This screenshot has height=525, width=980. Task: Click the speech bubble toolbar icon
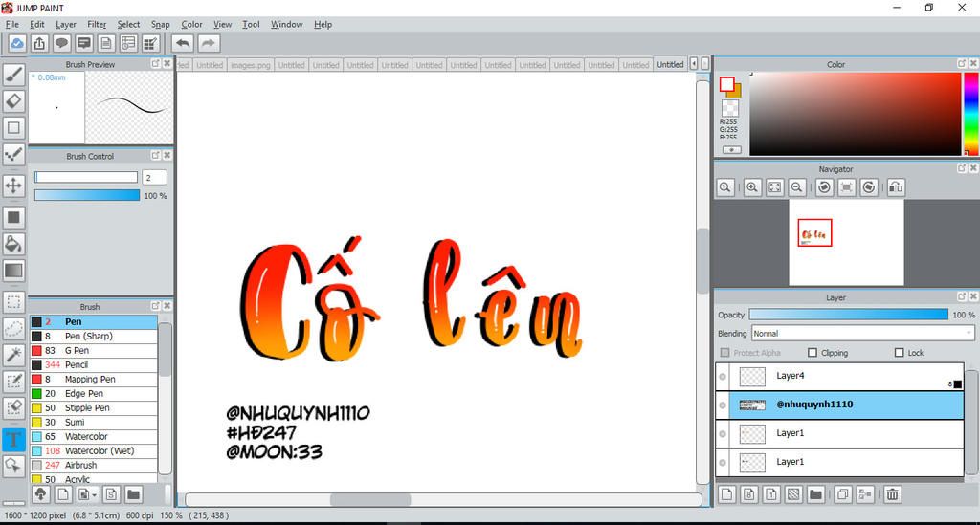[61, 43]
